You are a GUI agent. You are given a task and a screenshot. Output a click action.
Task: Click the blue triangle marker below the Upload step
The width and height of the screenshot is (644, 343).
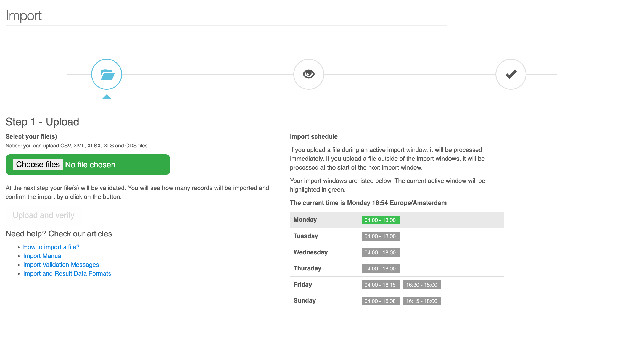click(x=107, y=97)
